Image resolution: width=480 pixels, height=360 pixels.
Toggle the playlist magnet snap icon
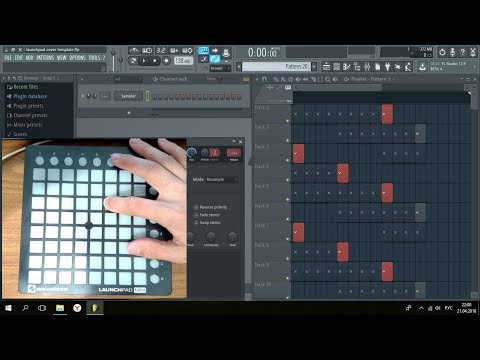click(x=264, y=79)
